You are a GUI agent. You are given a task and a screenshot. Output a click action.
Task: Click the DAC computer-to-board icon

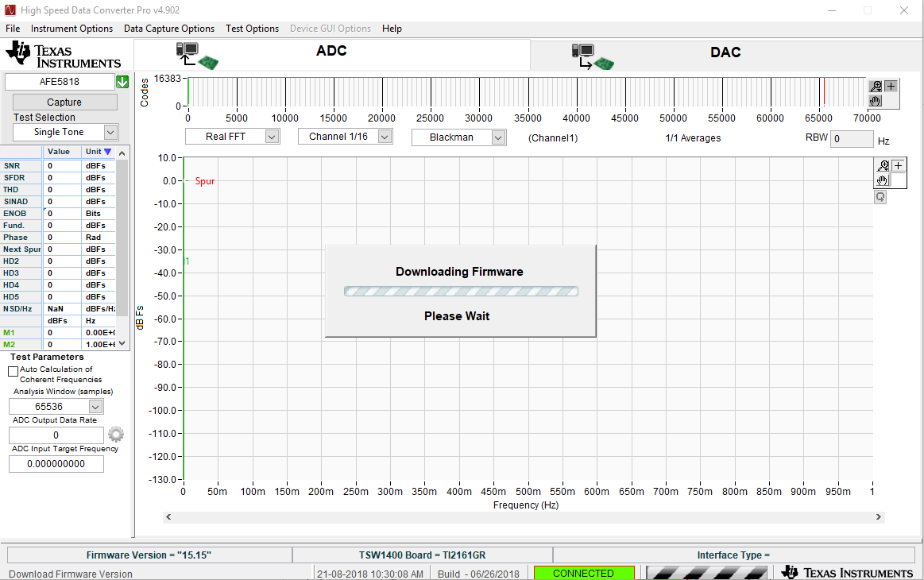tap(592, 56)
